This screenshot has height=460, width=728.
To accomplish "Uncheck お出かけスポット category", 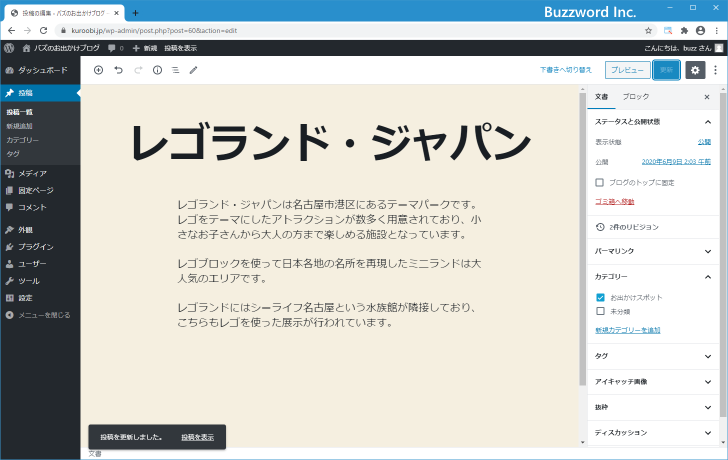I will point(600,298).
